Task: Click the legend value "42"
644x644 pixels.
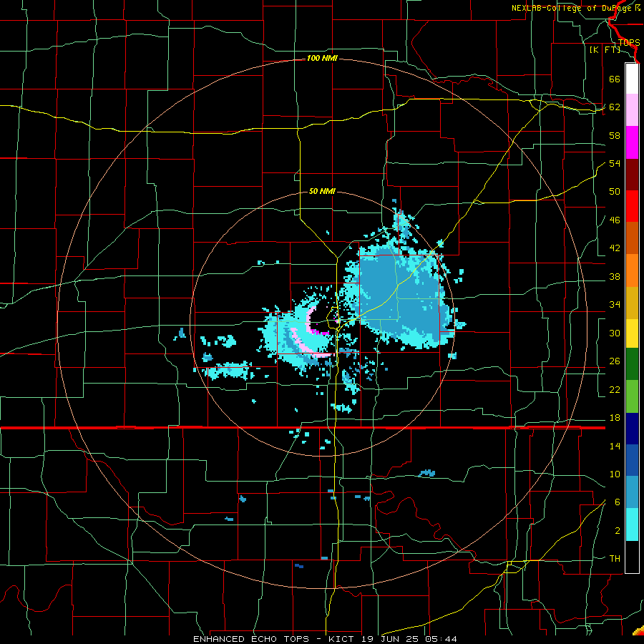Action: coord(615,248)
